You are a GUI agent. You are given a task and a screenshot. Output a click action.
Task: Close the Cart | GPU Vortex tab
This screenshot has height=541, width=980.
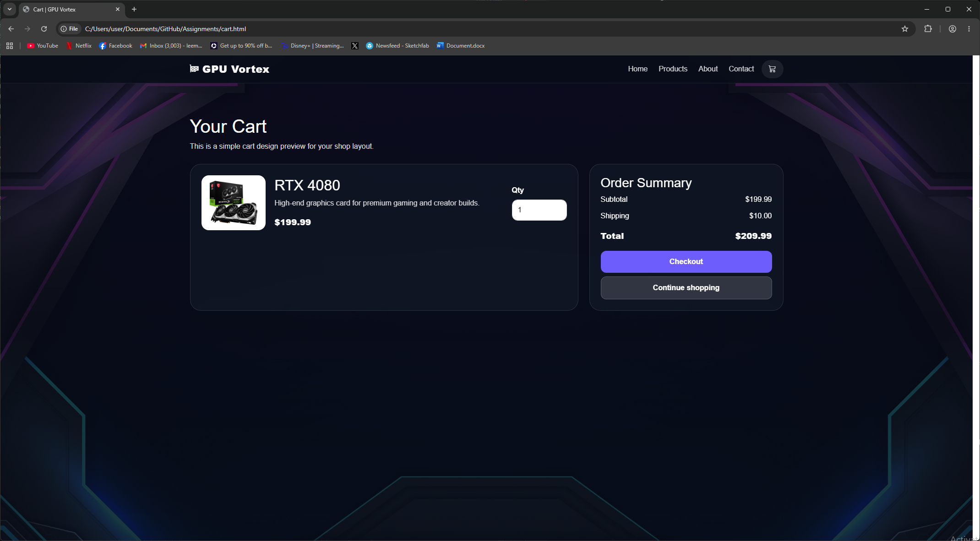[x=118, y=9]
